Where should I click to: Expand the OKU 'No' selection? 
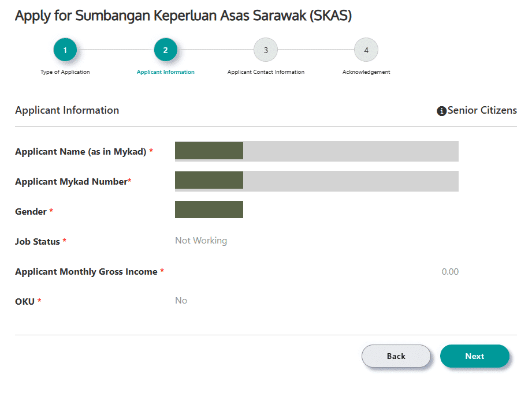pos(181,301)
